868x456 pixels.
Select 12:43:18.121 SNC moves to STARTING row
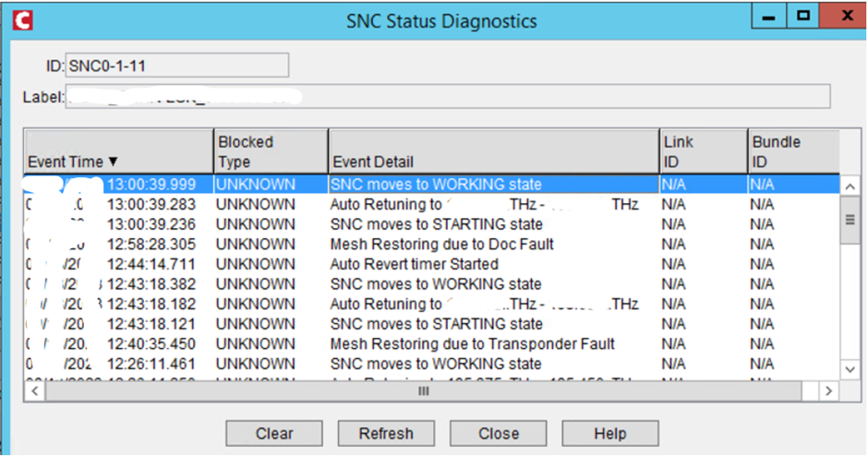432,324
